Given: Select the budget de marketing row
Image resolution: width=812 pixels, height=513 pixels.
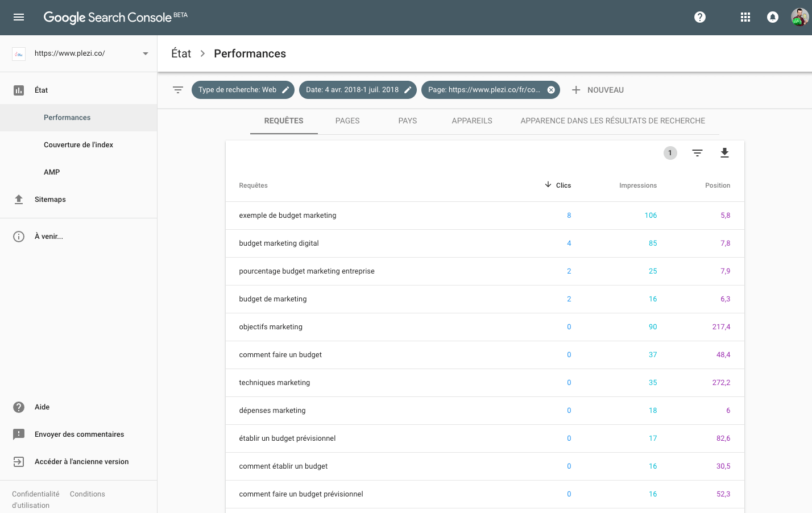Looking at the screenshot, I should [x=485, y=299].
